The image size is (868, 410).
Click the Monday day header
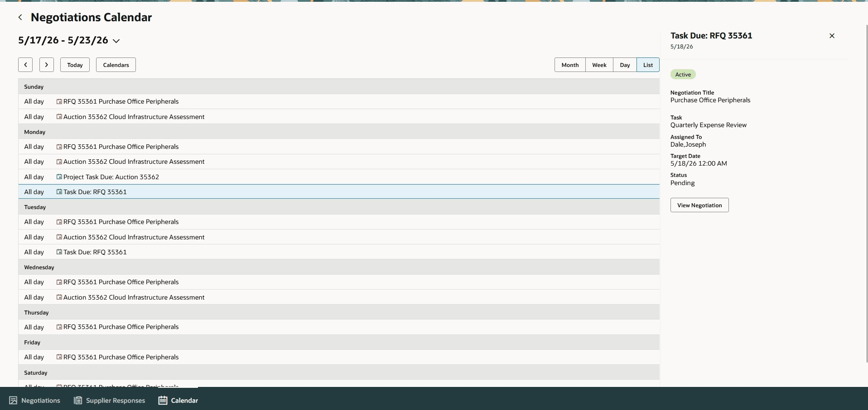pyautogui.click(x=339, y=132)
